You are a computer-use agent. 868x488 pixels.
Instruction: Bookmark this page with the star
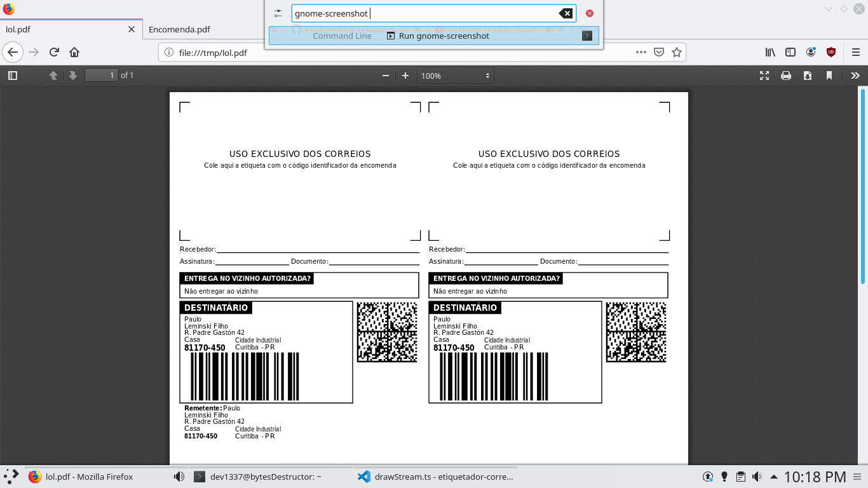point(677,52)
